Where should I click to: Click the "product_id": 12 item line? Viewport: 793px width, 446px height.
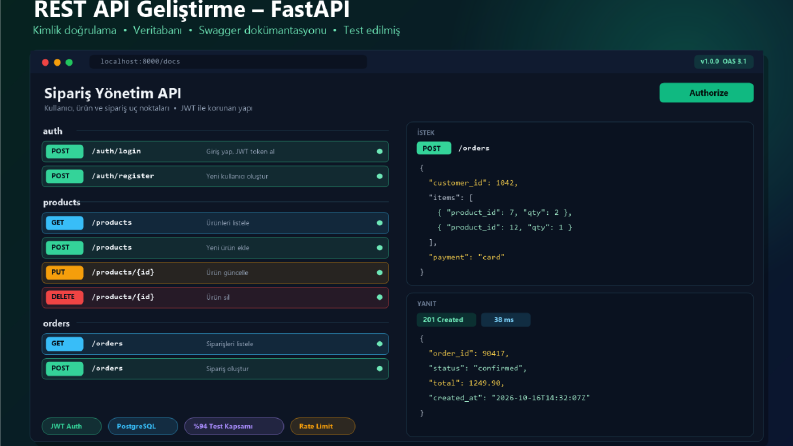coord(504,227)
